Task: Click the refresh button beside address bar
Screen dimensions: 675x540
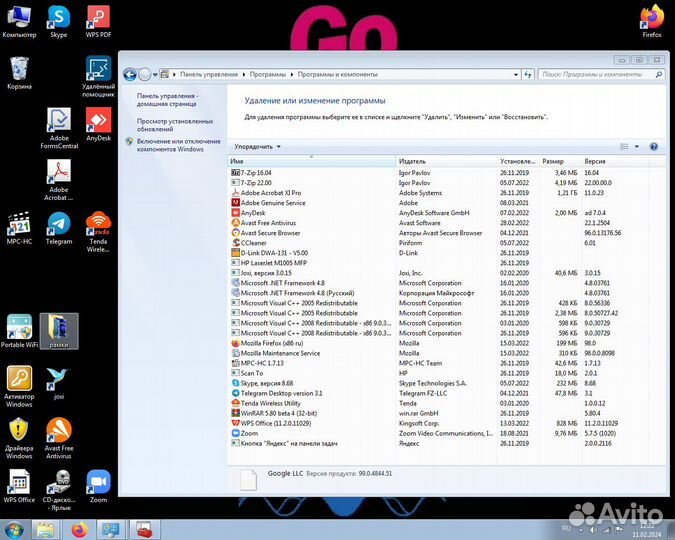Action: (x=528, y=74)
